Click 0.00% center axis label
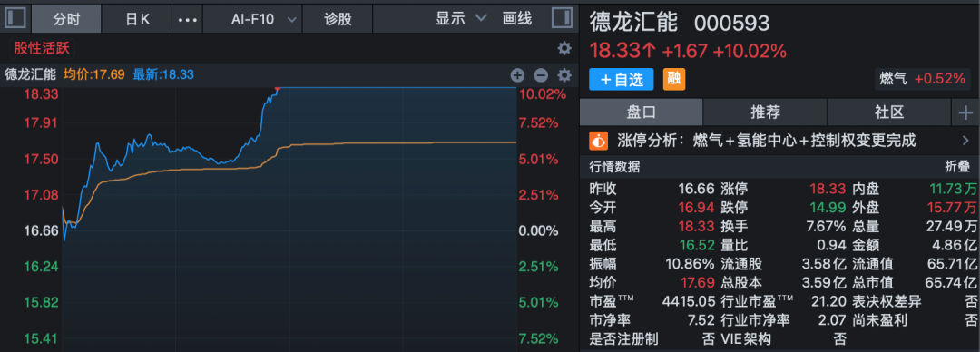Screen dimensions: 980x352 [x=538, y=230]
